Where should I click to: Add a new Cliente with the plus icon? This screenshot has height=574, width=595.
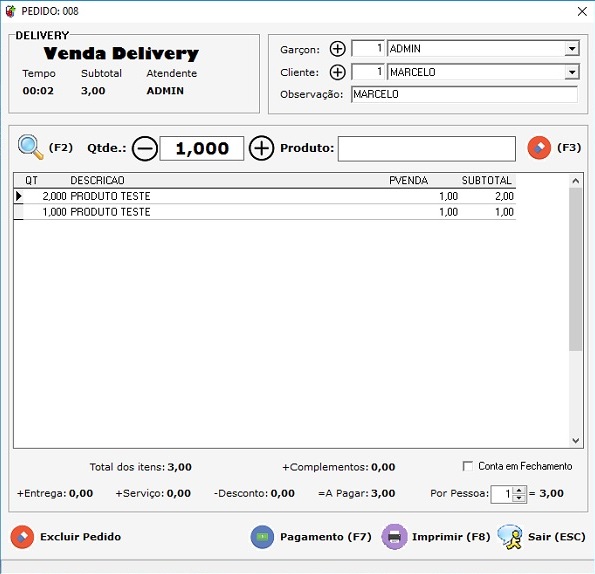click(x=337, y=72)
